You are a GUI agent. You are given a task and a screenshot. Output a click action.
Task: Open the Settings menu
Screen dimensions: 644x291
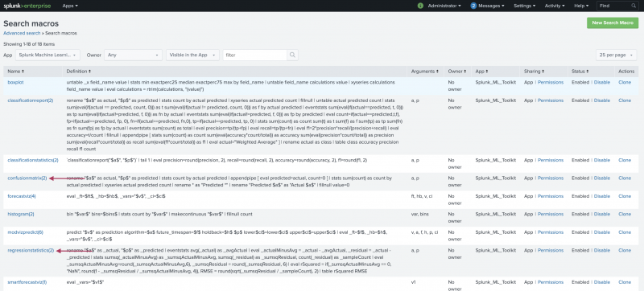coord(525,6)
